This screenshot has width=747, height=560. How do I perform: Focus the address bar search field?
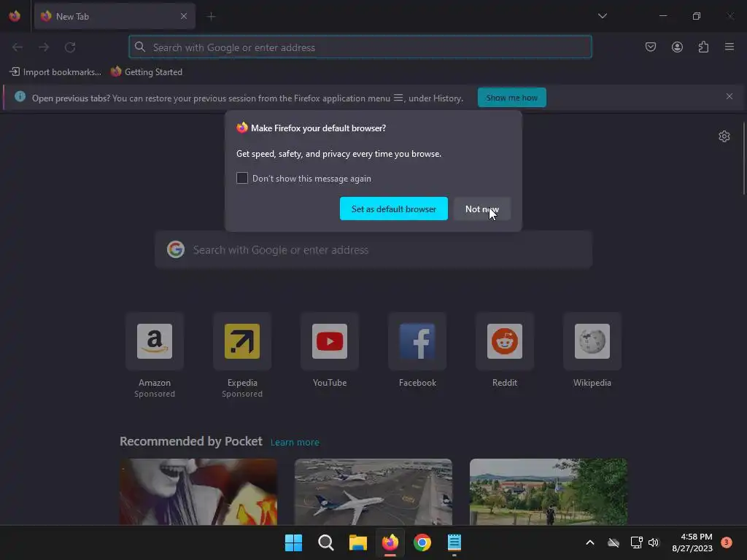pyautogui.click(x=360, y=47)
